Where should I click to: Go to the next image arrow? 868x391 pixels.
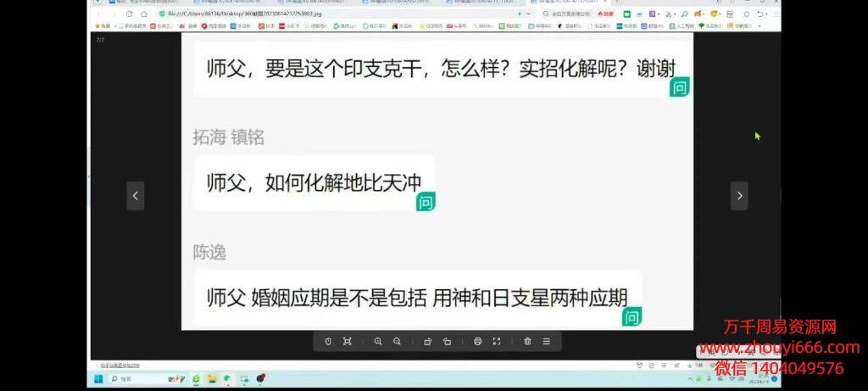pos(739,196)
